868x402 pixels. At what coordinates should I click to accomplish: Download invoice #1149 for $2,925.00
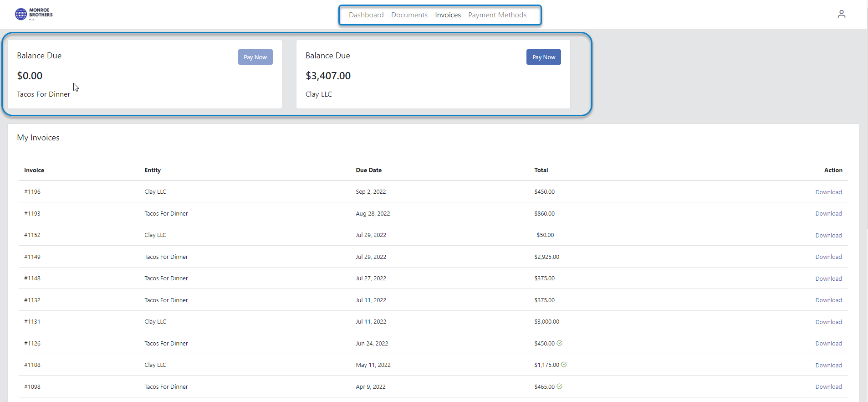(x=828, y=257)
